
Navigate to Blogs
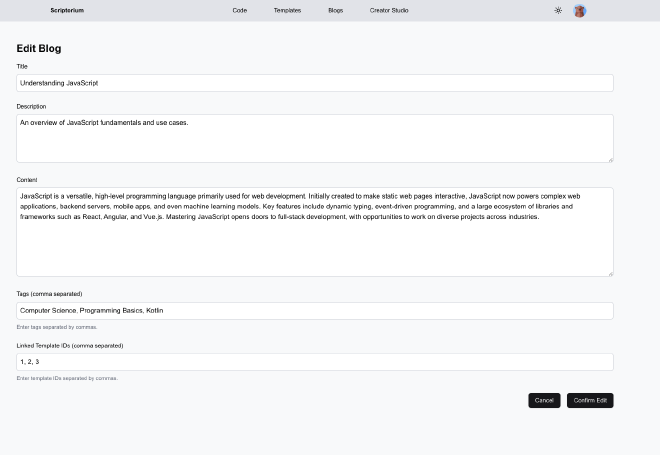335,11
